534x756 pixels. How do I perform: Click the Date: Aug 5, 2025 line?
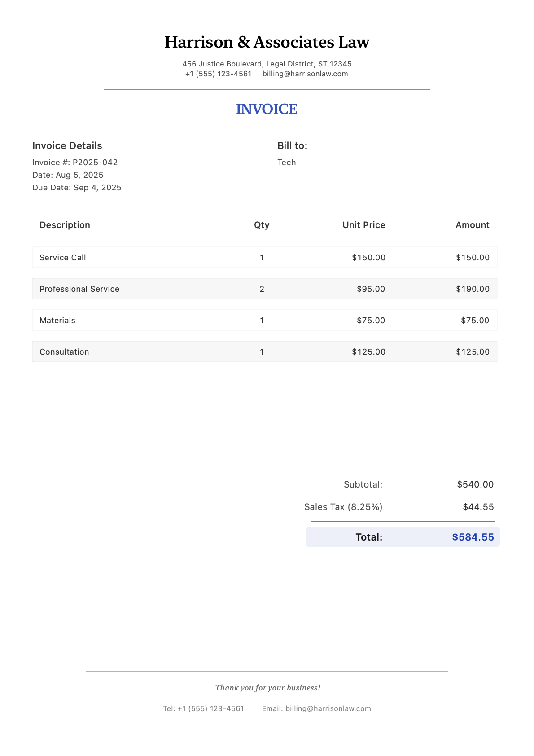coord(68,175)
